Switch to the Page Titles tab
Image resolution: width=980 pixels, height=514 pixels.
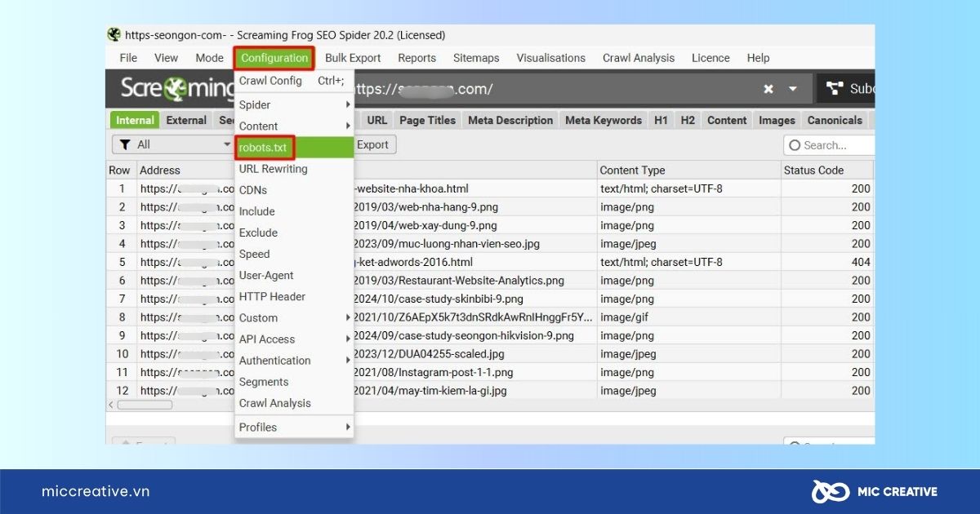(x=427, y=120)
